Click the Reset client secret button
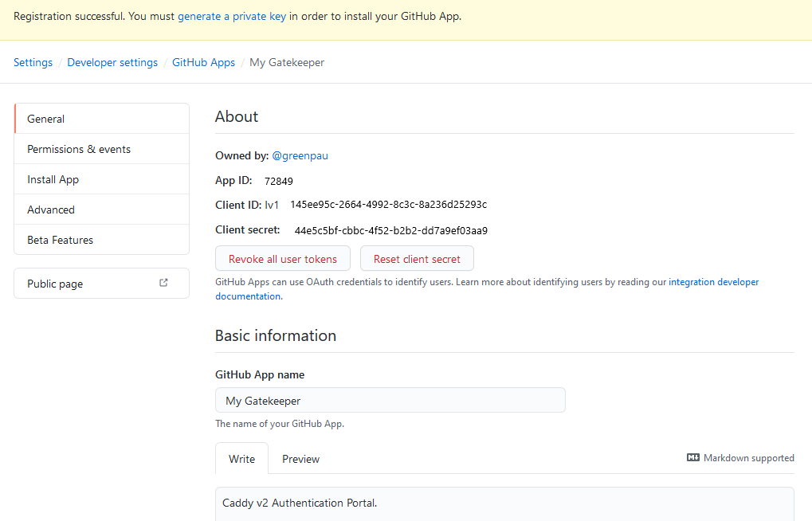 coord(416,258)
